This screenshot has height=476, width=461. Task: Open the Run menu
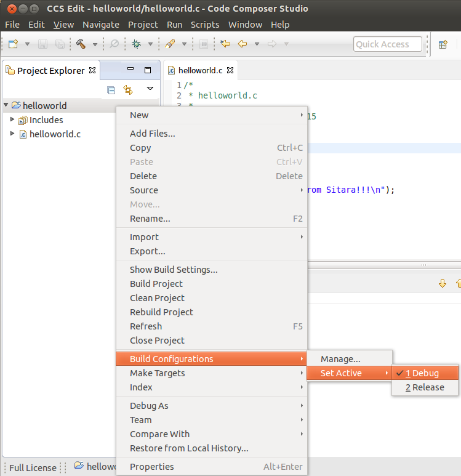pyautogui.click(x=175, y=25)
